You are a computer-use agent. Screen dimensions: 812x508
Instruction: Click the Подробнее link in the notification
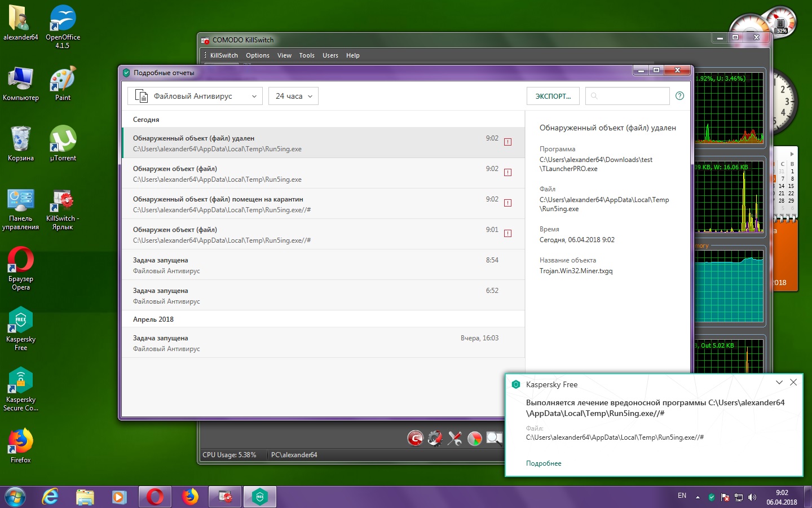pyautogui.click(x=544, y=463)
